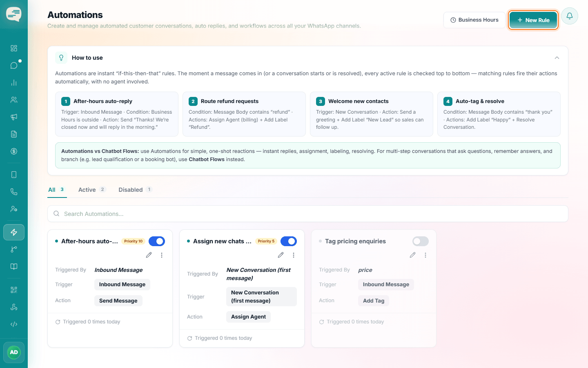Open the developer code brackets icon

click(x=14, y=324)
